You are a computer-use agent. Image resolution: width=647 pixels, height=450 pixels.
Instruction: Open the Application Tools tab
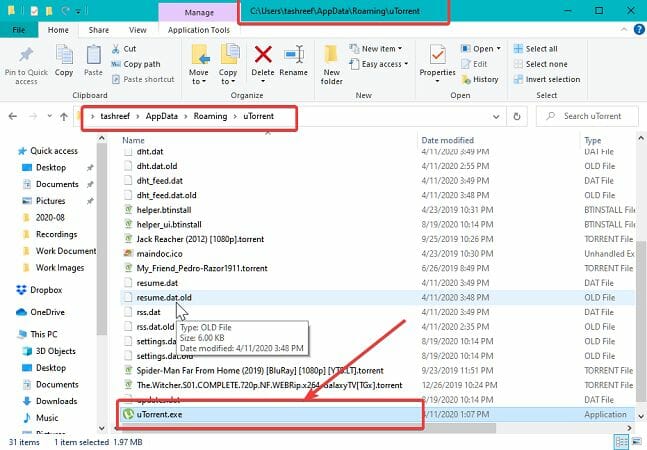coord(199,30)
